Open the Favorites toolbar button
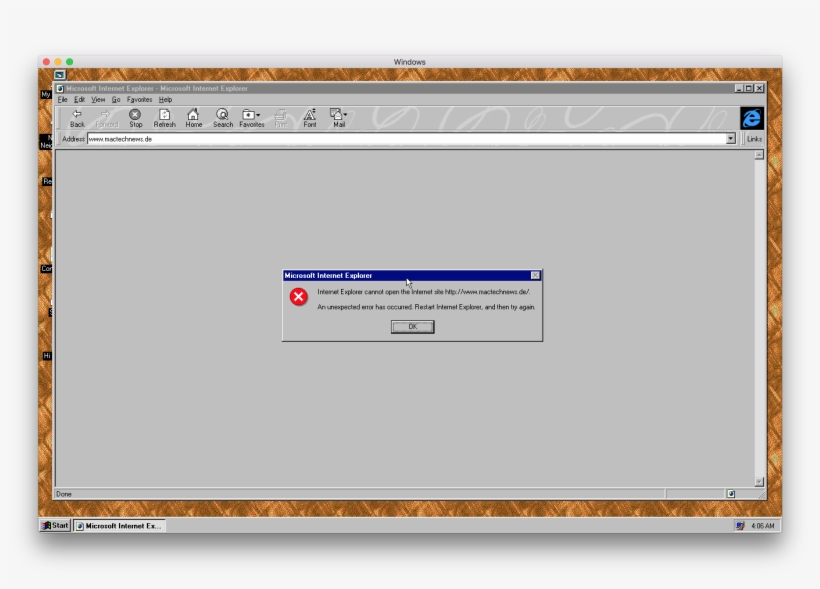The width and height of the screenshot is (820, 589). 252,118
